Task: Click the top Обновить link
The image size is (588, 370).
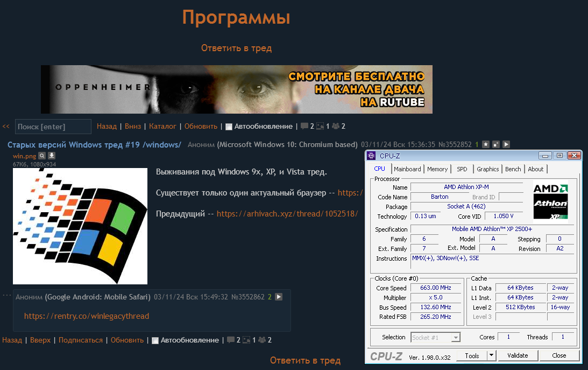Action: pyautogui.click(x=201, y=127)
